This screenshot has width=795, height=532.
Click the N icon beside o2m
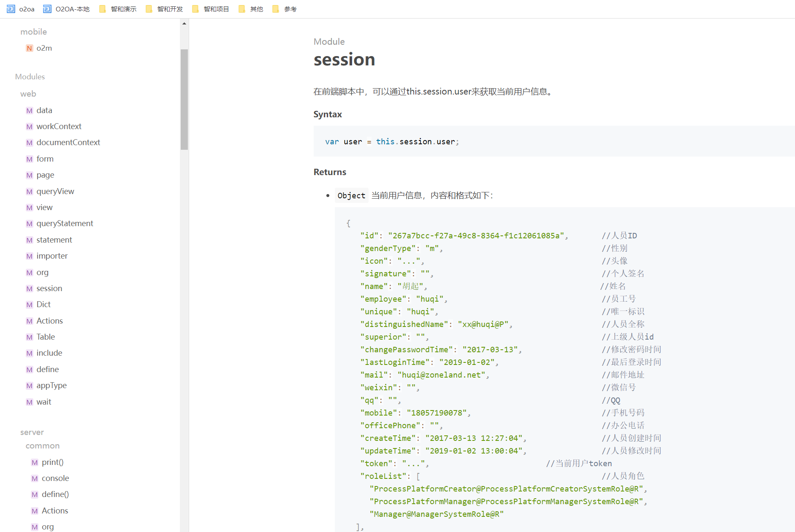[29, 49]
